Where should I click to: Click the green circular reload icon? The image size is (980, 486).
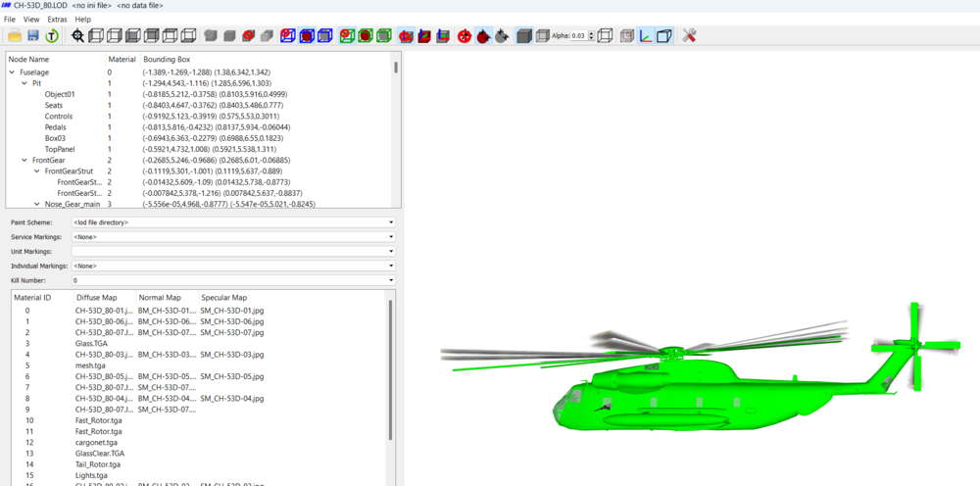coord(51,36)
